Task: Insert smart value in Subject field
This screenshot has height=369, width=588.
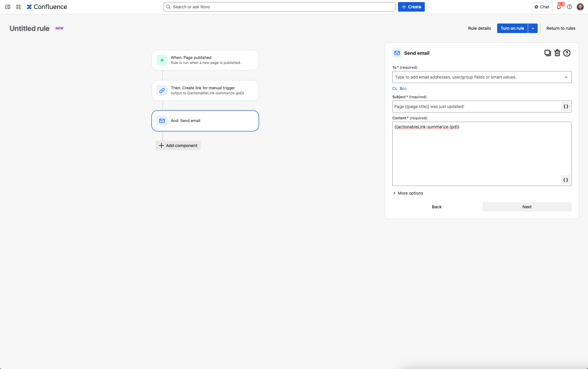Action: [566, 107]
